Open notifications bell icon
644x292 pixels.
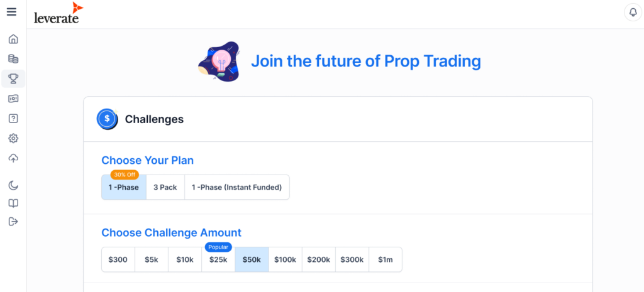632,13
